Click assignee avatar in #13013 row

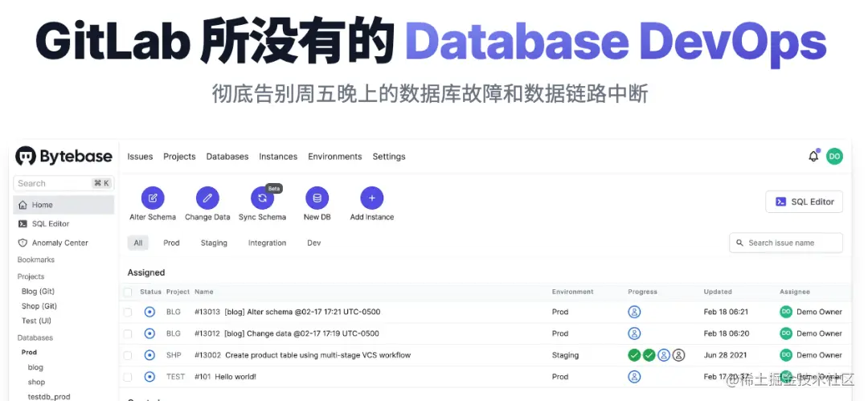[786, 312]
